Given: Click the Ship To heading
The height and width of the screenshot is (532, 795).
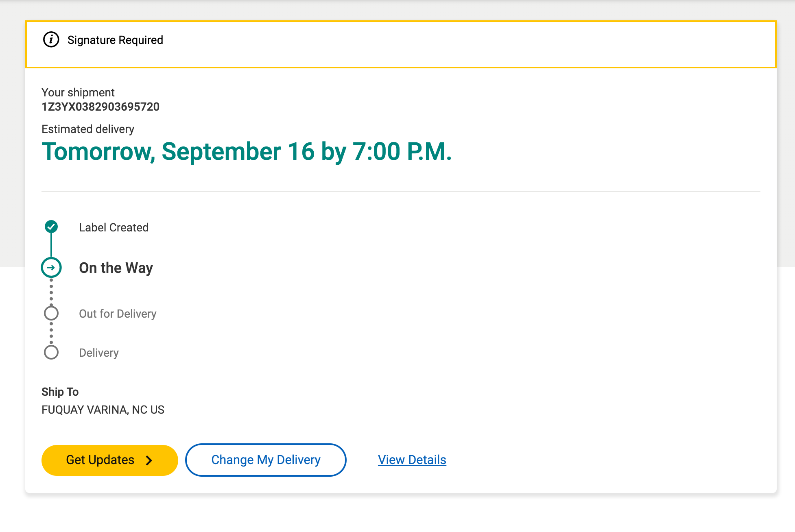Looking at the screenshot, I should point(60,392).
